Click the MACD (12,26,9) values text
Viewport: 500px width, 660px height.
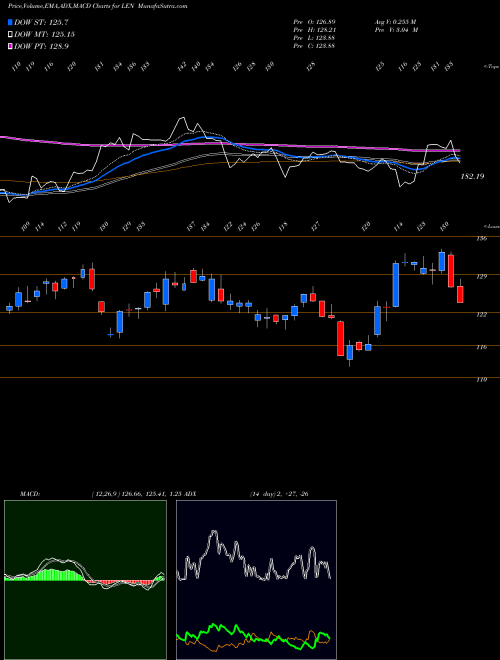point(136,494)
